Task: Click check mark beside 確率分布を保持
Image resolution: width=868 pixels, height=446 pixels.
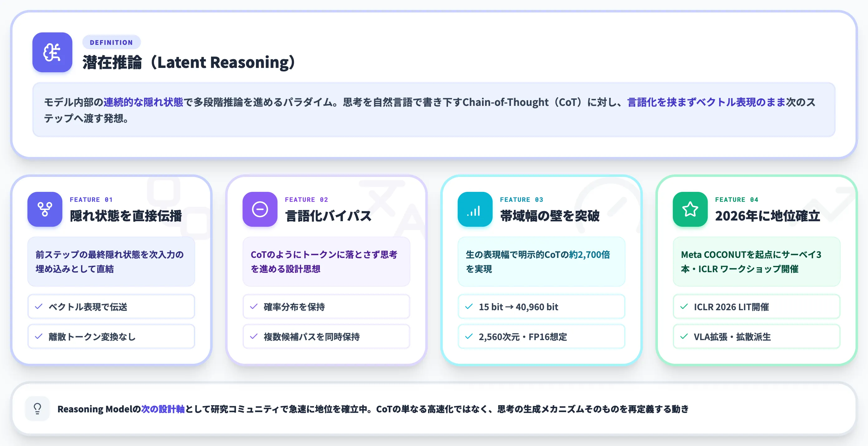Action: tap(254, 306)
